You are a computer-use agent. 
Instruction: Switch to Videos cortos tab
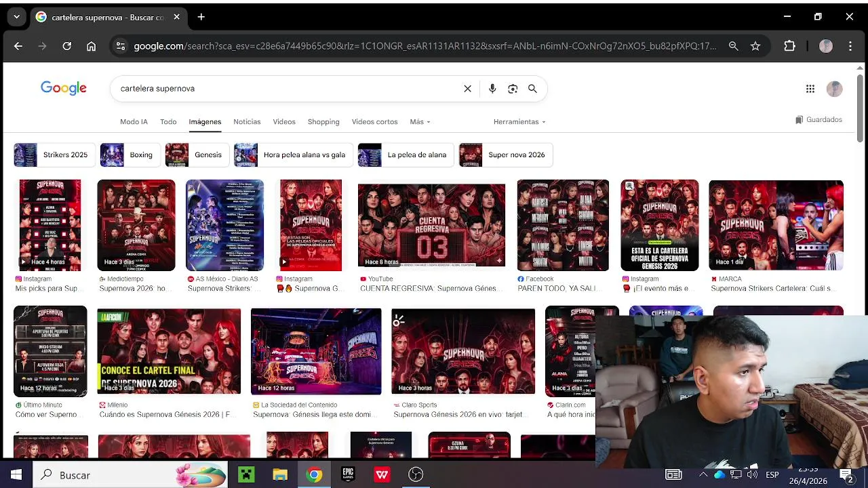pos(374,122)
